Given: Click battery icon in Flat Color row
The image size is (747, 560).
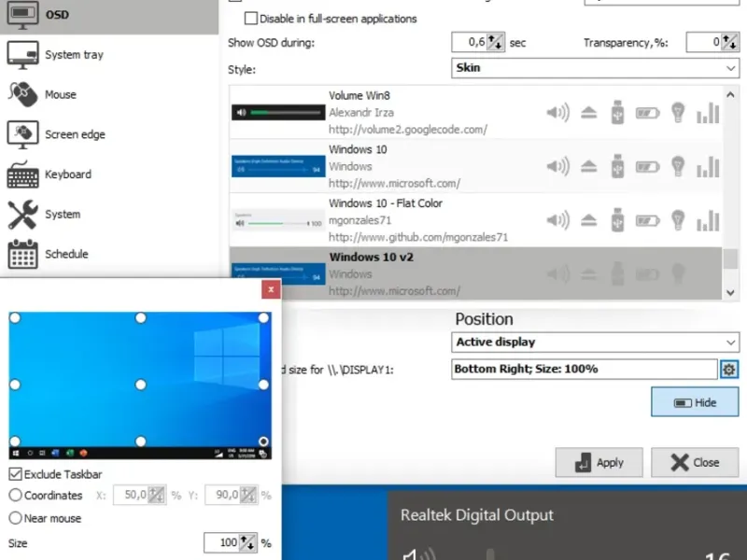Looking at the screenshot, I should pyautogui.click(x=647, y=221).
